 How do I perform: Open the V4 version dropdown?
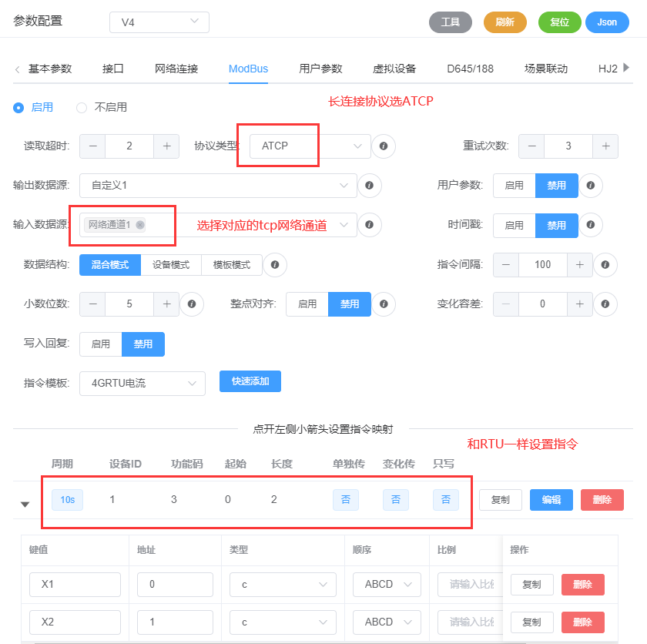159,22
